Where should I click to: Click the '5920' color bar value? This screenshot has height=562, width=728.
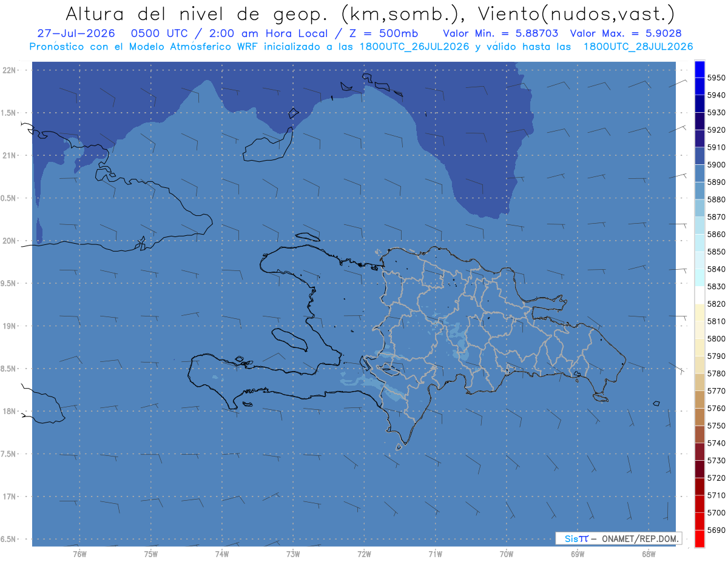716,130
